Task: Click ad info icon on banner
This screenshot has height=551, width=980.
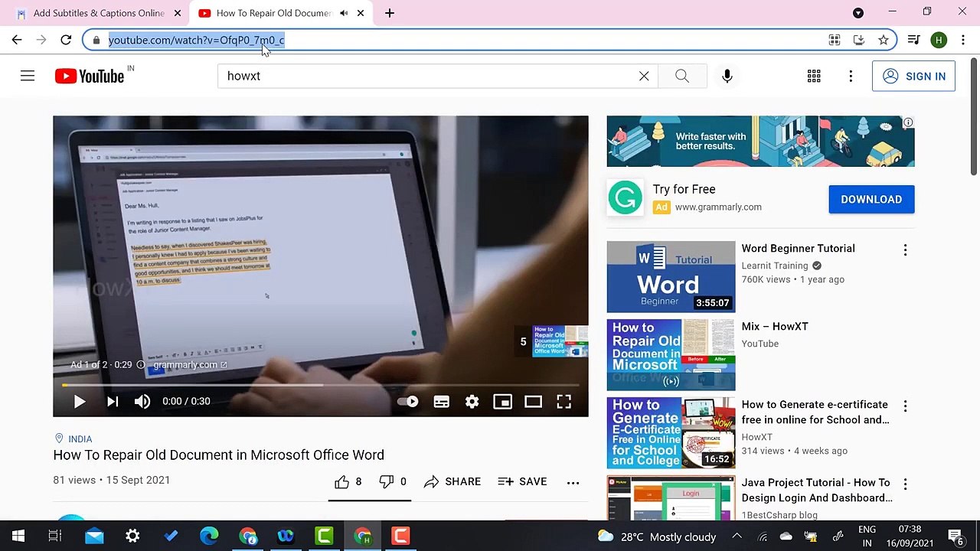Action: click(x=908, y=122)
